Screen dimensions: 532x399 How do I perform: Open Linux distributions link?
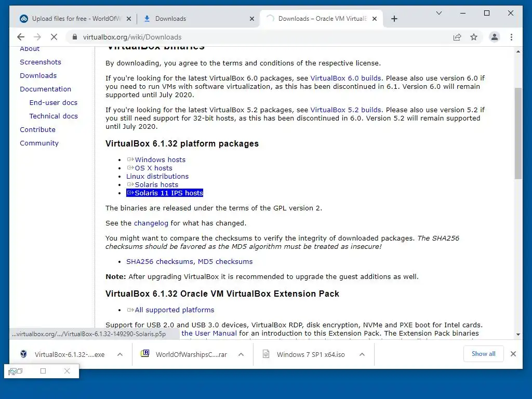click(157, 177)
